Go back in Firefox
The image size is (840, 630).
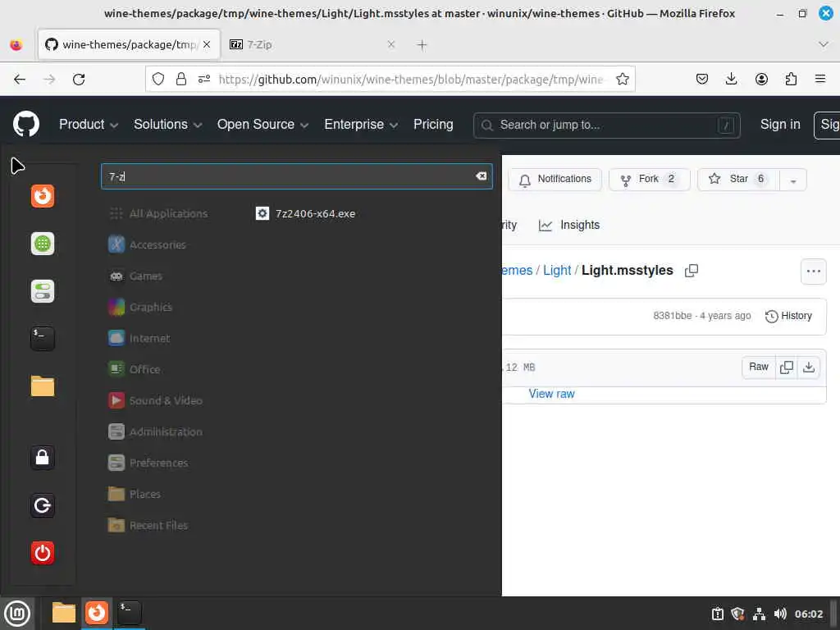(x=20, y=80)
